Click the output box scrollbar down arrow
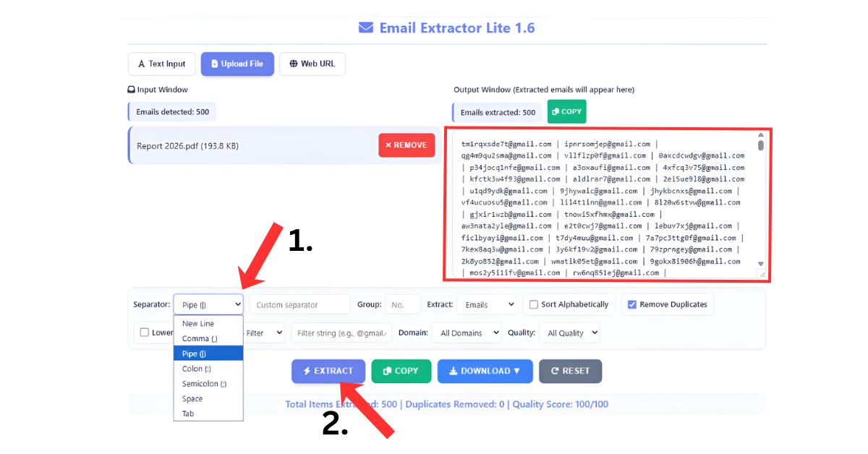The width and height of the screenshot is (868, 454). (x=761, y=264)
